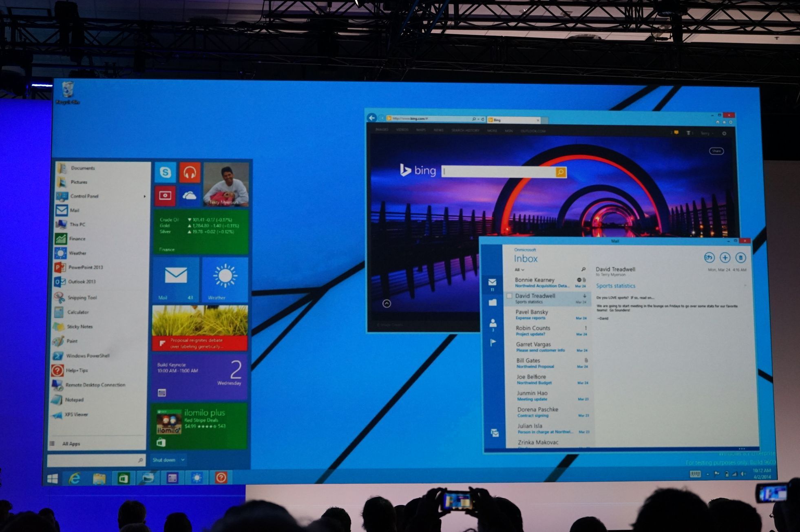The height and width of the screenshot is (532, 800).
Task: Tick the checkbox beside David Treadwell's message
Action: click(x=509, y=296)
